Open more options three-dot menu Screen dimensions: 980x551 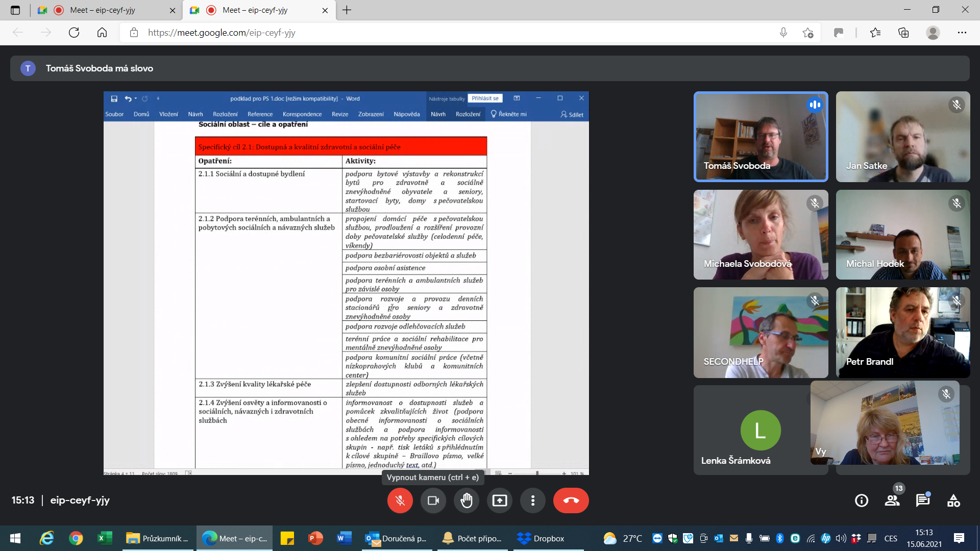[533, 500]
